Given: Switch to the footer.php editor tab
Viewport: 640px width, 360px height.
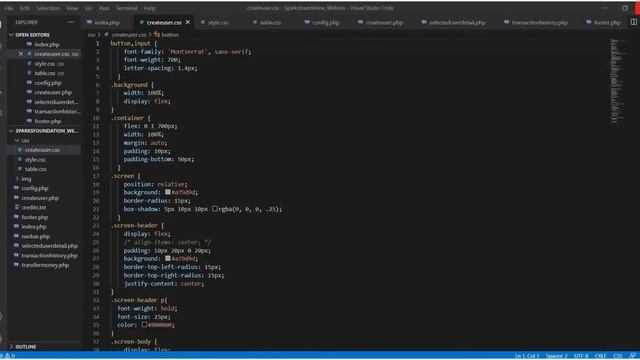Looking at the screenshot, I should click(607, 22).
